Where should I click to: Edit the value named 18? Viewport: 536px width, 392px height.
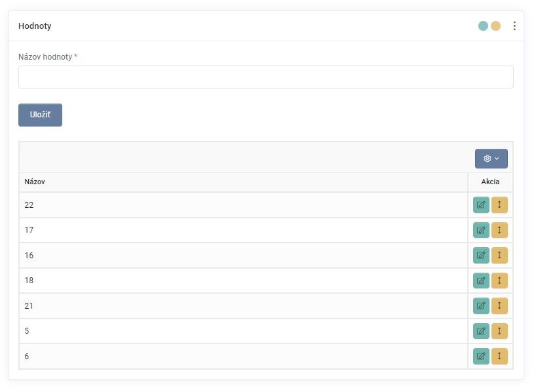[481, 281]
